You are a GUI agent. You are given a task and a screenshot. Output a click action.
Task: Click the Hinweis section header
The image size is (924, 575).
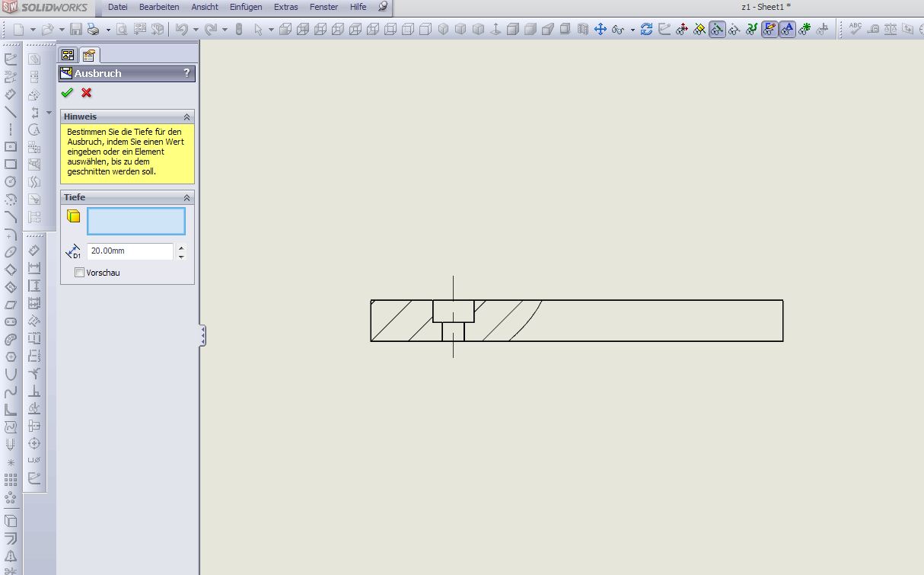click(x=127, y=117)
